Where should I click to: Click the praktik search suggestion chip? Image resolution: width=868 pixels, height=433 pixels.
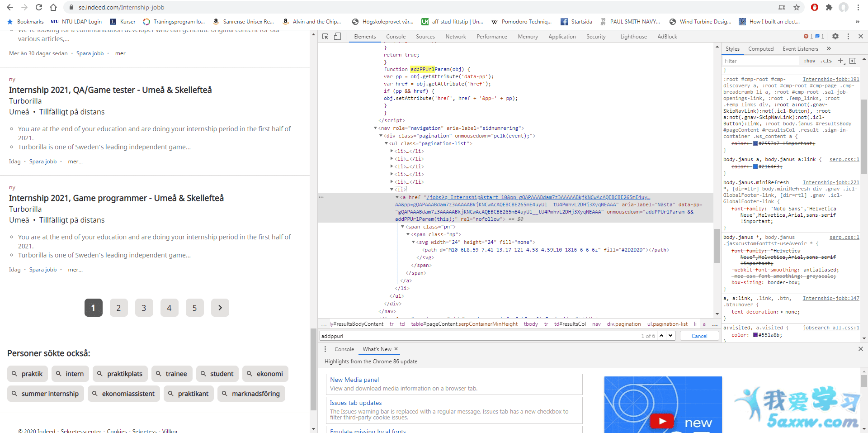[x=27, y=374]
